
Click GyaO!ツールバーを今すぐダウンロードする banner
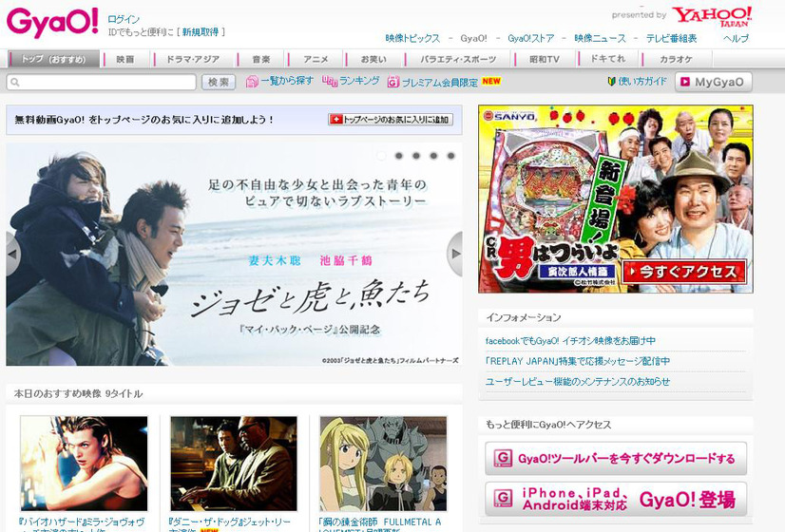616,458
